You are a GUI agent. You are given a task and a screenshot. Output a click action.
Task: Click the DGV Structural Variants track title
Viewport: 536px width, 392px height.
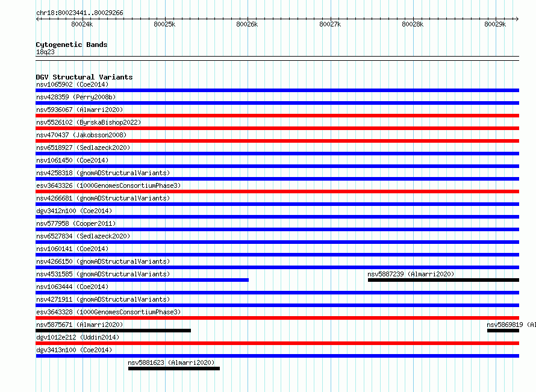[x=84, y=77]
